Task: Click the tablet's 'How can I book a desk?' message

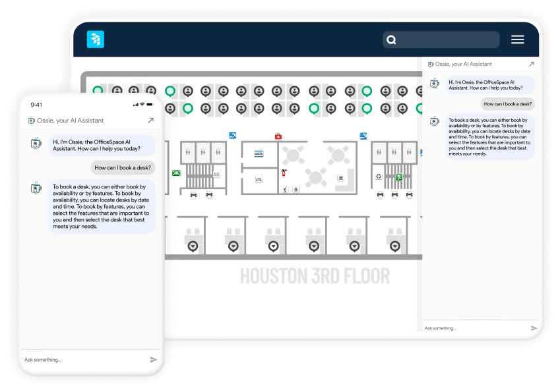Action: 508,104
